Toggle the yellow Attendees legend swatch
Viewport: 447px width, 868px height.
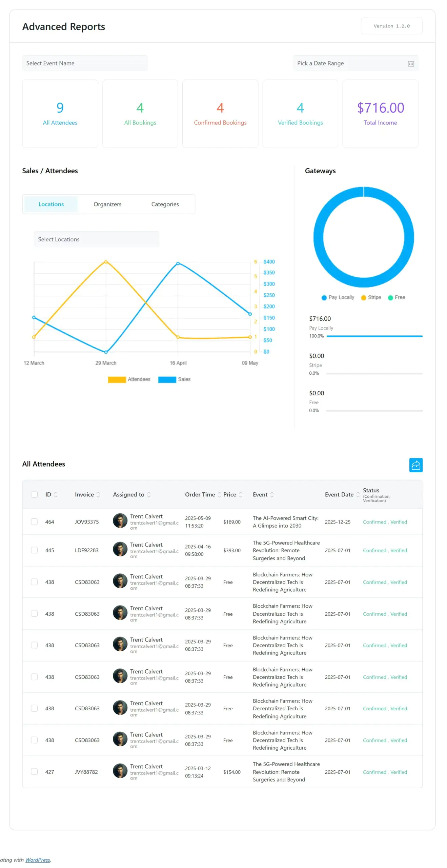point(117,379)
